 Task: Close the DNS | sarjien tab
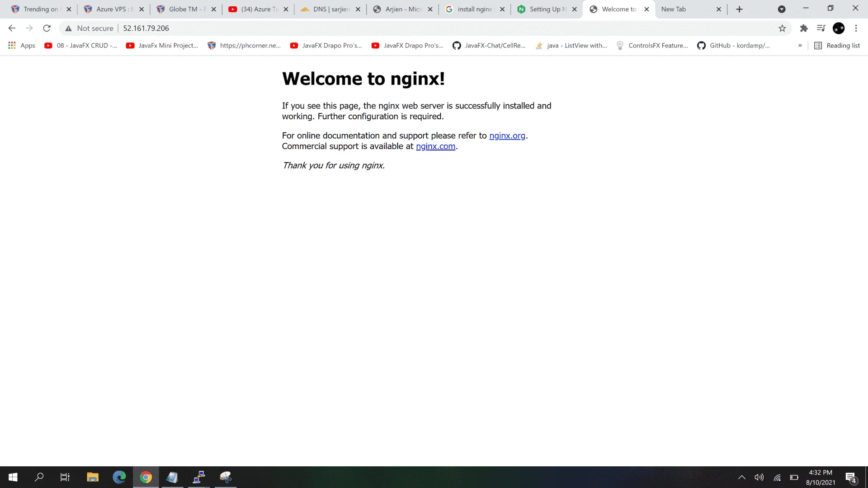click(x=358, y=9)
